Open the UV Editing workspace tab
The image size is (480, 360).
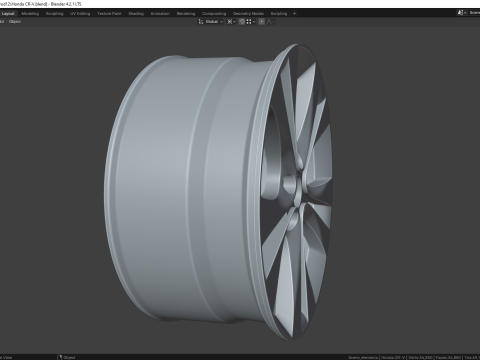pyautogui.click(x=80, y=14)
